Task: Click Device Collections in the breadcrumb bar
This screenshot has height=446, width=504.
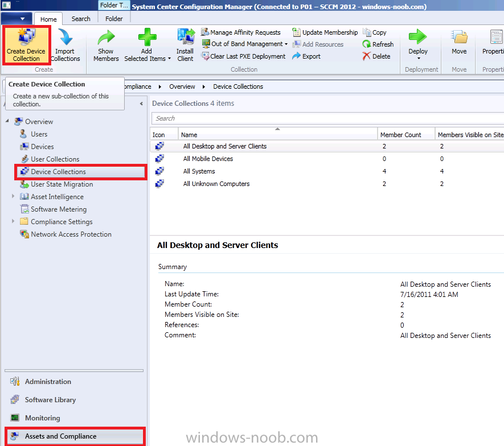Action: tap(238, 86)
